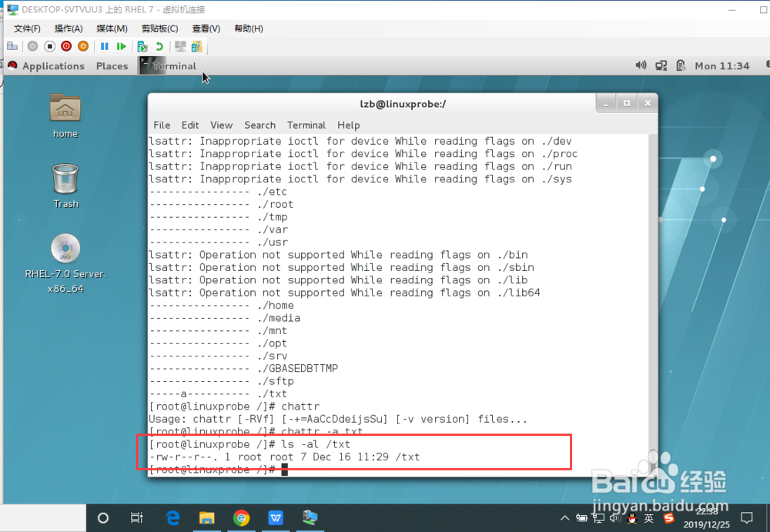Viewport: 770px width, 532px height.
Task: Click the './sftp' line in terminal
Action: 222,381
